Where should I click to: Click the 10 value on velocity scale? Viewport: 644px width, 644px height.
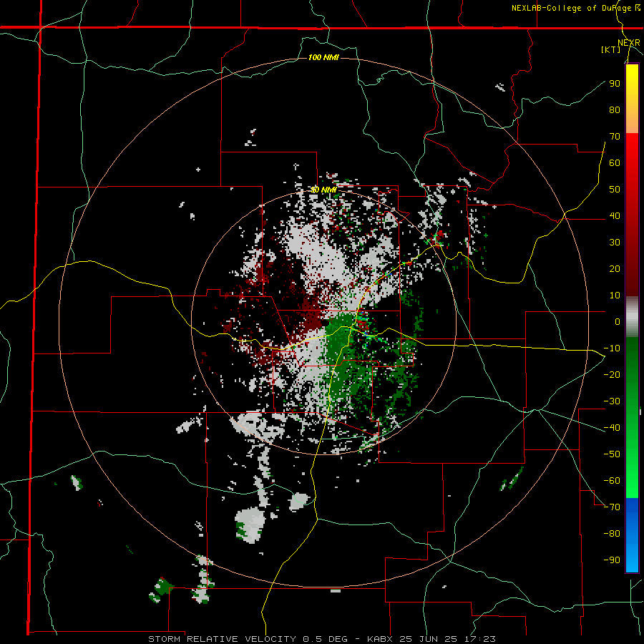tap(615, 296)
